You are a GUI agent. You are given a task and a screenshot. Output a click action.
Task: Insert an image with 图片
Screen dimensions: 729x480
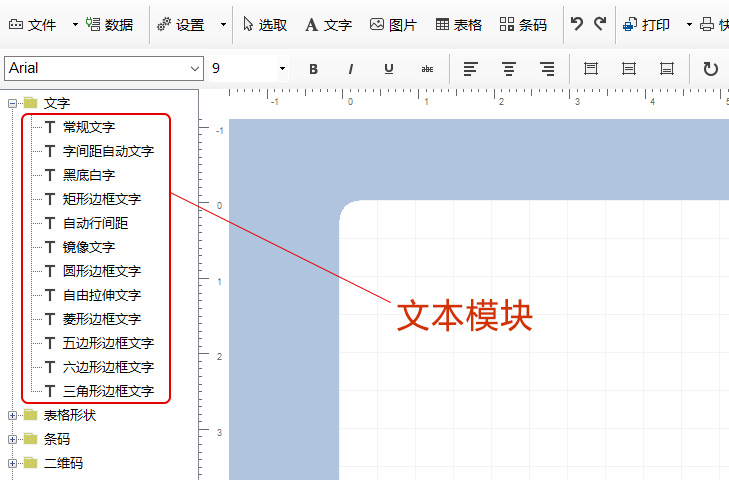pos(391,25)
